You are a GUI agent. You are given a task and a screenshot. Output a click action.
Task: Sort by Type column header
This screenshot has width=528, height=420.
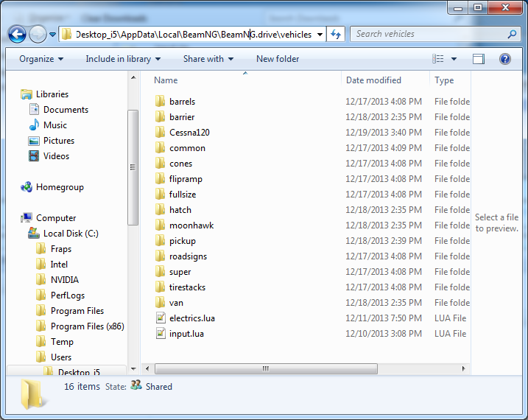point(444,80)
